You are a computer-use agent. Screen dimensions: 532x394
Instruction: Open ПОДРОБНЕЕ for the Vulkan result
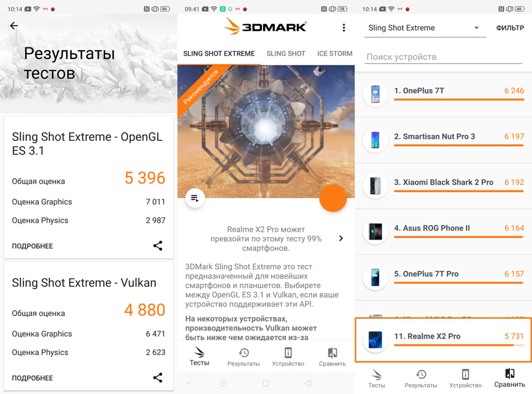click(x=33, y=378)
